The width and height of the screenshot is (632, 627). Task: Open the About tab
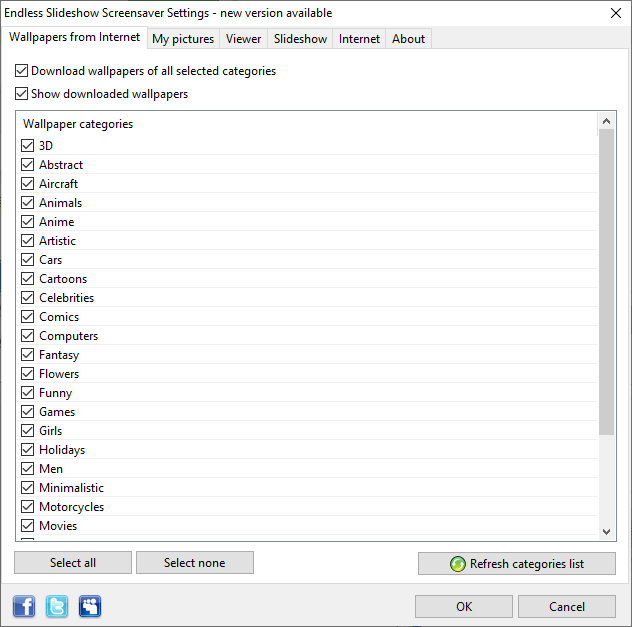(408, 39)
